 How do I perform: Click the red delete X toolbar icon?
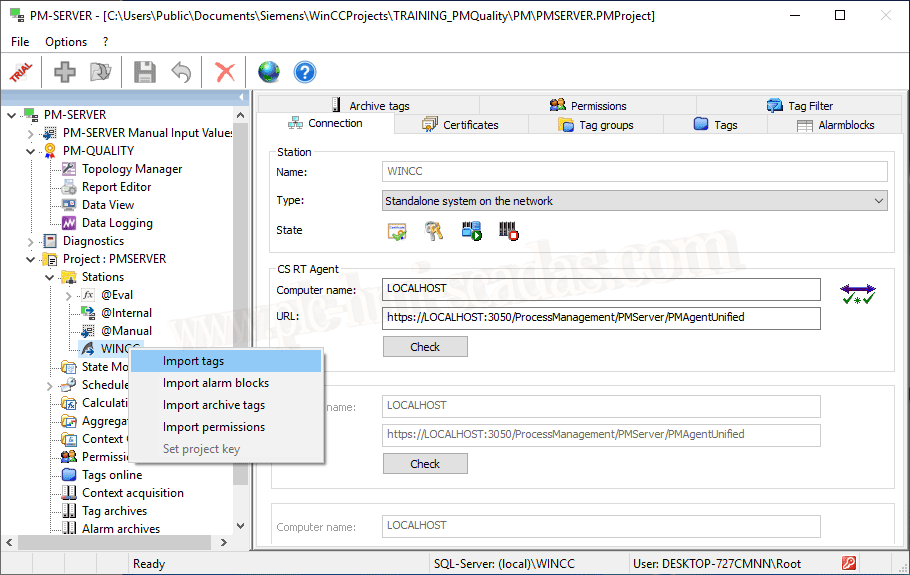pos(225,72)
